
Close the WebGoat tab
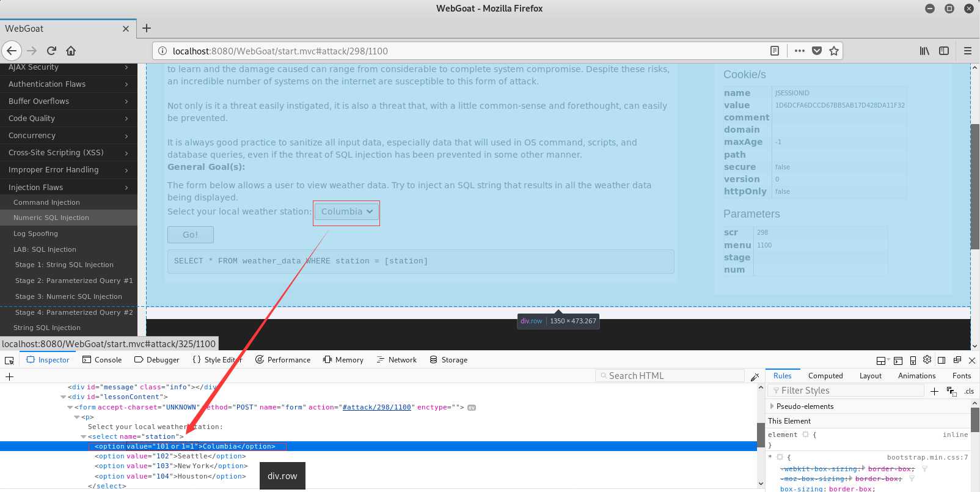[x=126, y=29]
